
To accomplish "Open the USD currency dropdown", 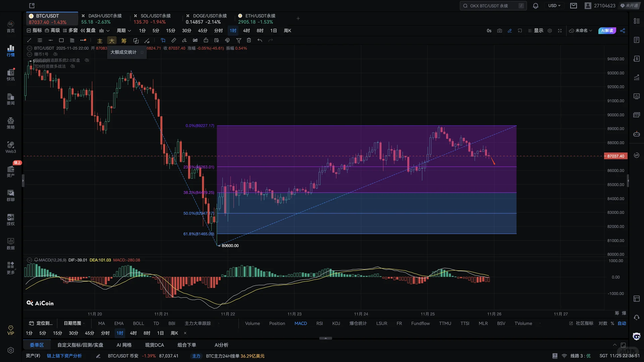I will 554,6.
